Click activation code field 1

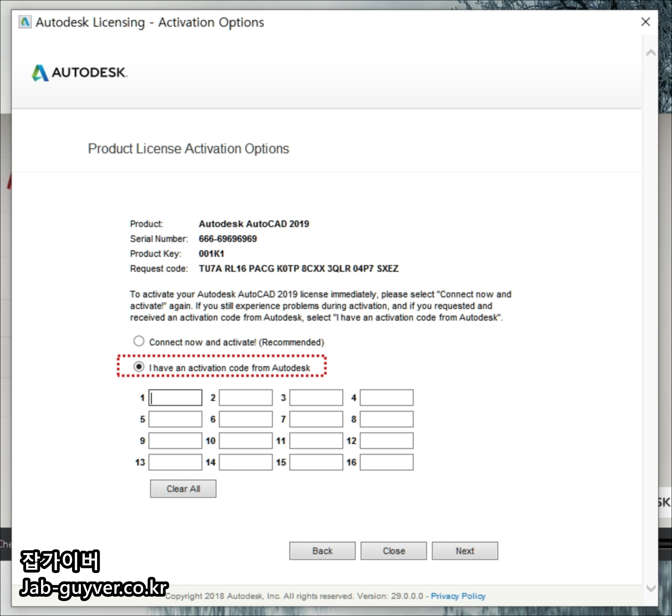pos(175,398)
